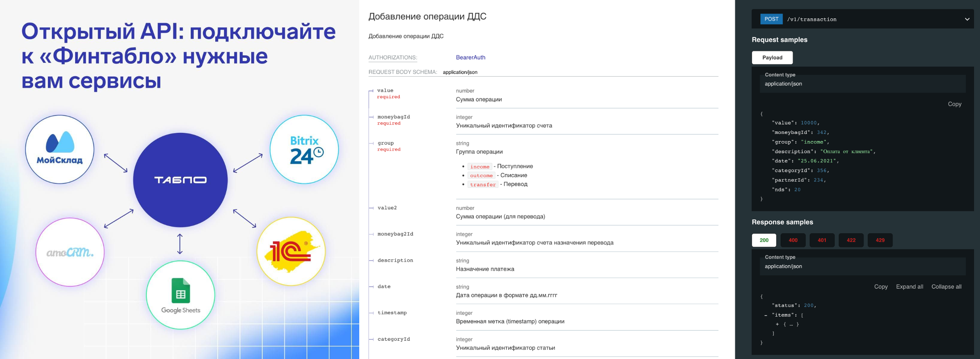Click the "status": 200 line in response
The image size is (980, 359).
[794, 306]
